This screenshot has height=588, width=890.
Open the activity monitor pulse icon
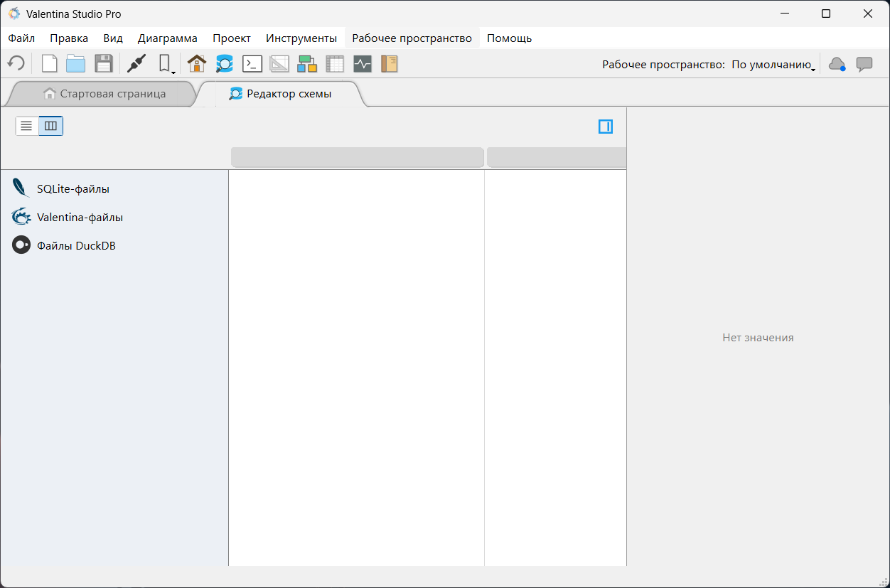pos(363,64)
